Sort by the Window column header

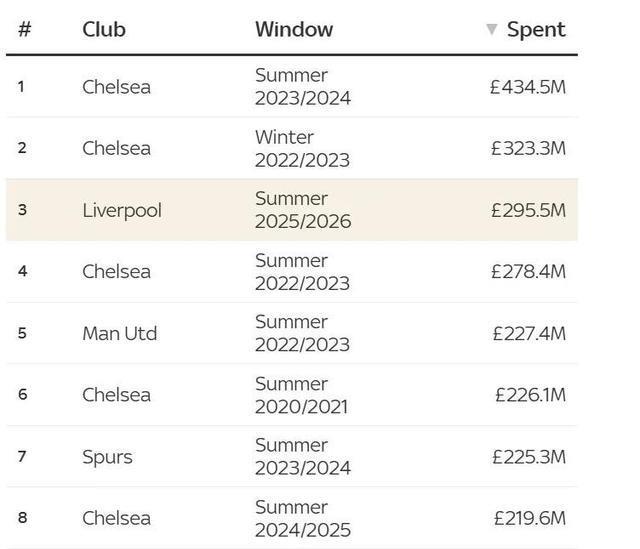click(294, 29)
